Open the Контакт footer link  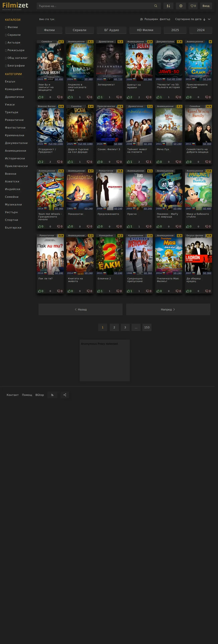pos(13,395)
